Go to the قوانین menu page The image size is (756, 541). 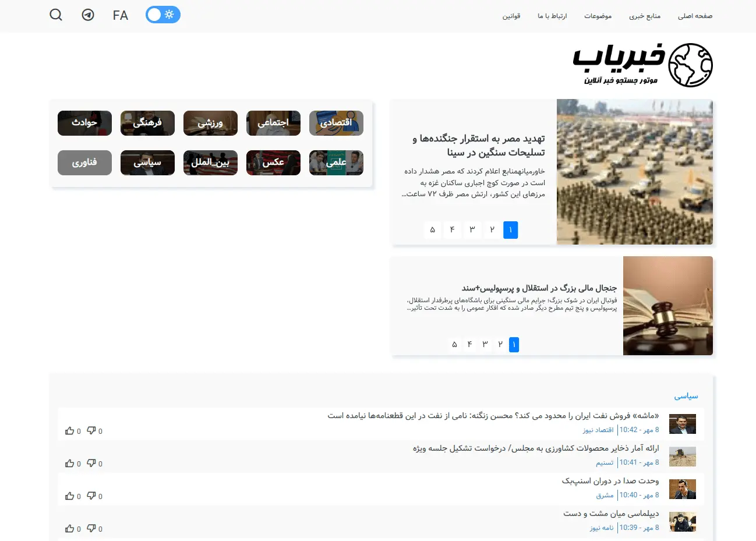(x=511, y=16)
